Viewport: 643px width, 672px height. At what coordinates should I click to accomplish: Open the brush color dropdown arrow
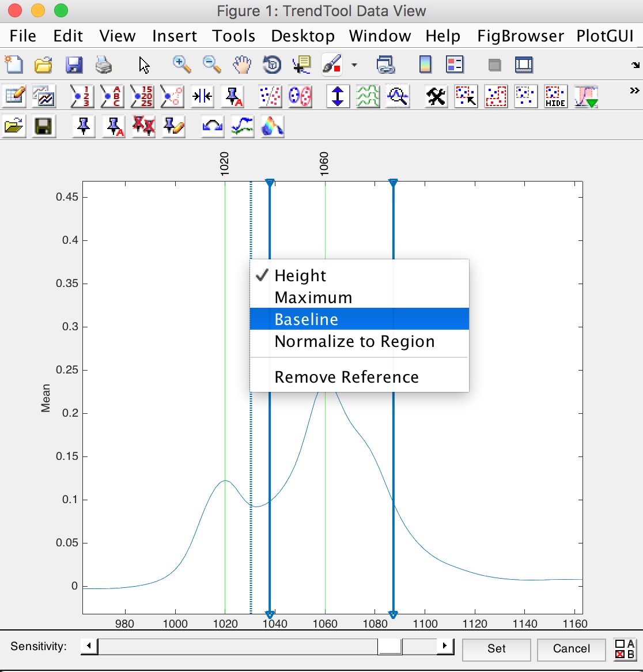(x=354, y=65)
